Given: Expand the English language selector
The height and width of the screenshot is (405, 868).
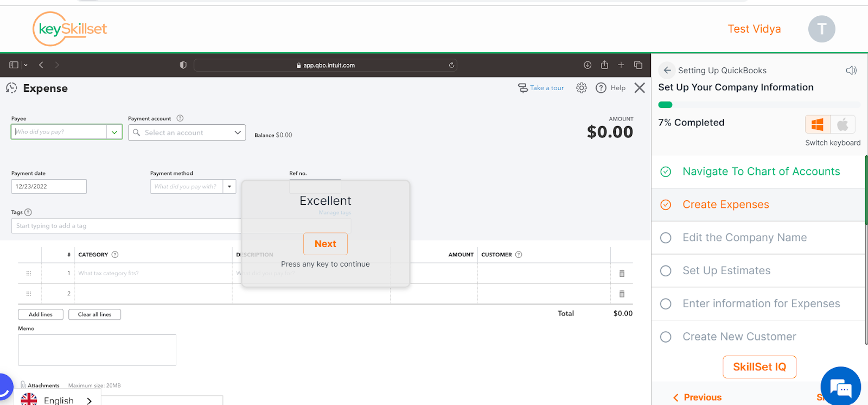Looking at the screenshot, I should tap(59, 400).
